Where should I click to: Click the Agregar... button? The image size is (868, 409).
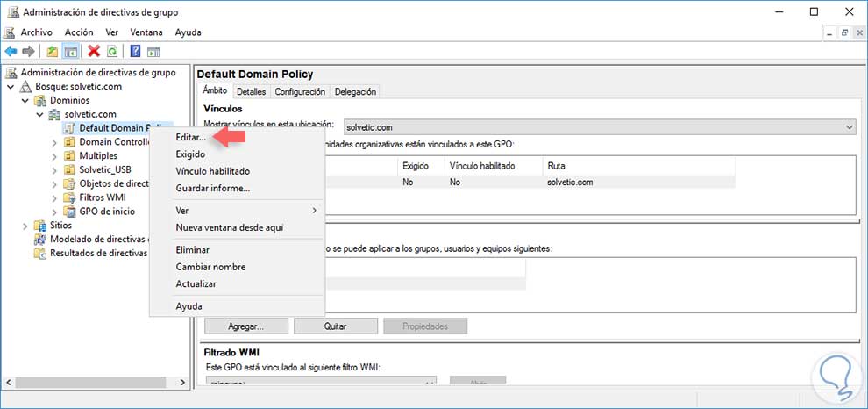pos(245,326)
